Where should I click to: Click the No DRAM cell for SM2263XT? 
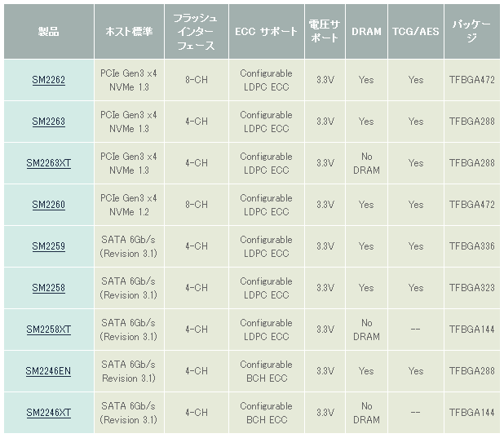366,163
